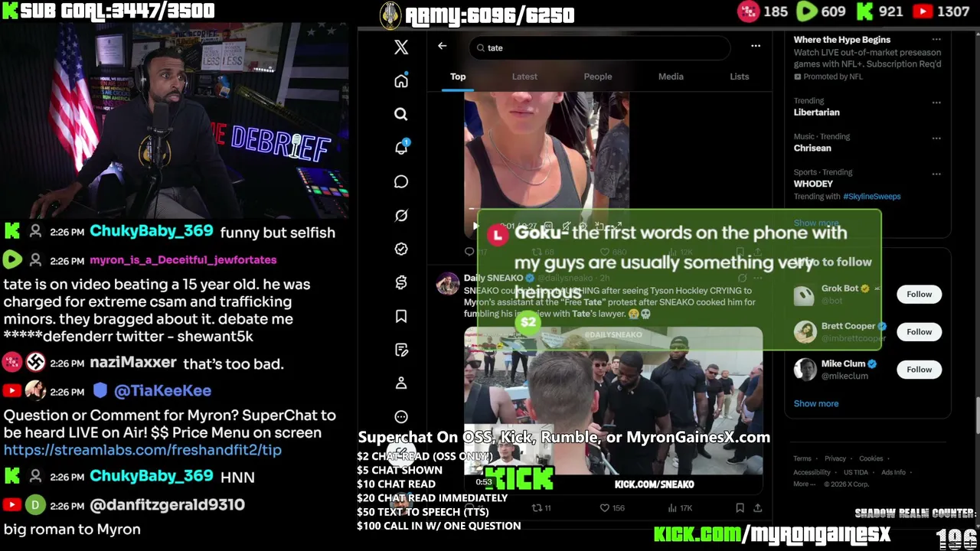
Task: Open the WHODEY trending topic
Action: tap(813, 184)
